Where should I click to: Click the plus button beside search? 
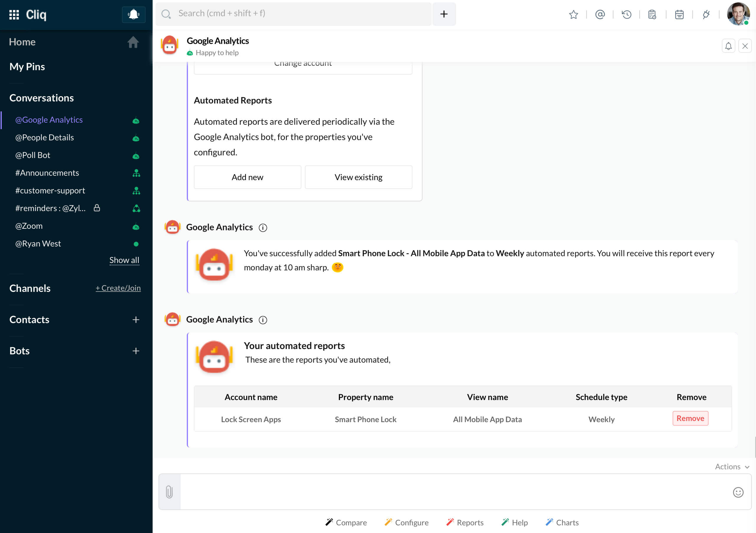pos(444,14)
